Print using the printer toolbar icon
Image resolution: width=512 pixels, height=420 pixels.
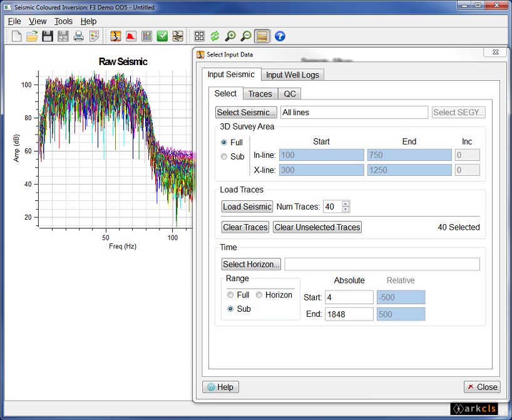[x=78, y=36]
